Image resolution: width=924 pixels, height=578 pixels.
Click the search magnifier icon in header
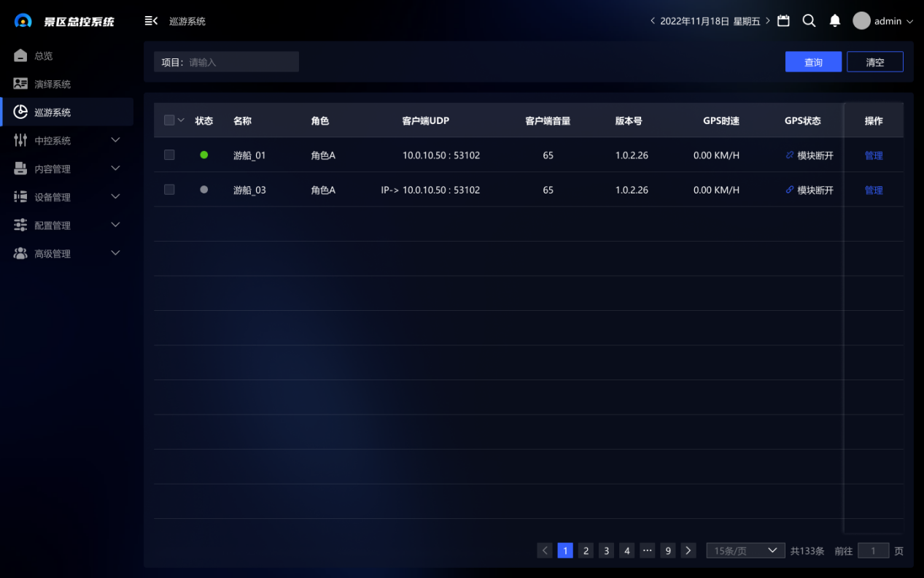click(x=809, y=21)
